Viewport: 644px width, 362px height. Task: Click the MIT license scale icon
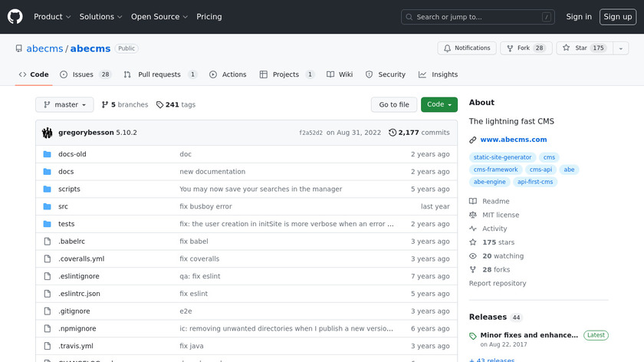pos(473,215)
